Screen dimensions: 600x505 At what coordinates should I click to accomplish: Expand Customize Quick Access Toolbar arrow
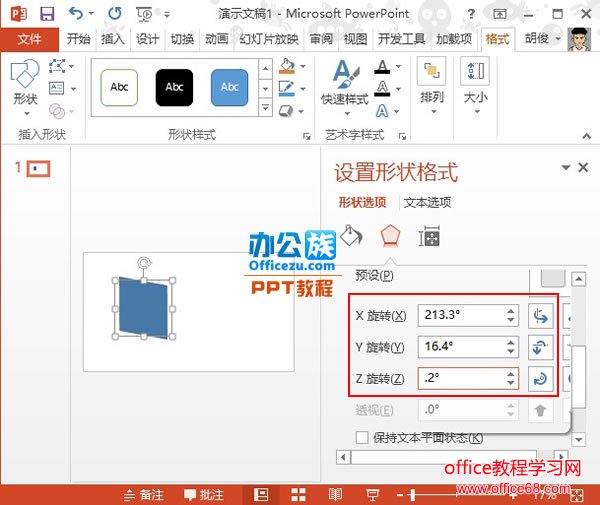point(167,15)
